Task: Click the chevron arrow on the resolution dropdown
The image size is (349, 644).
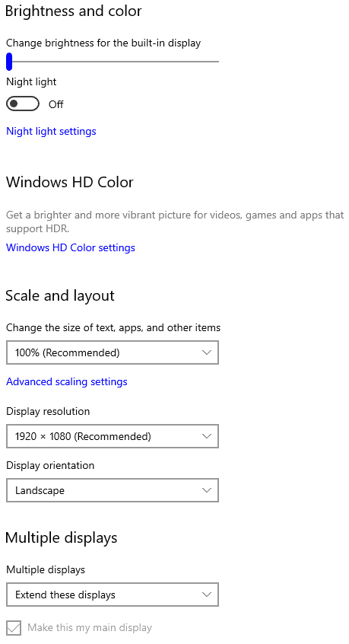Action: (207, 436)
